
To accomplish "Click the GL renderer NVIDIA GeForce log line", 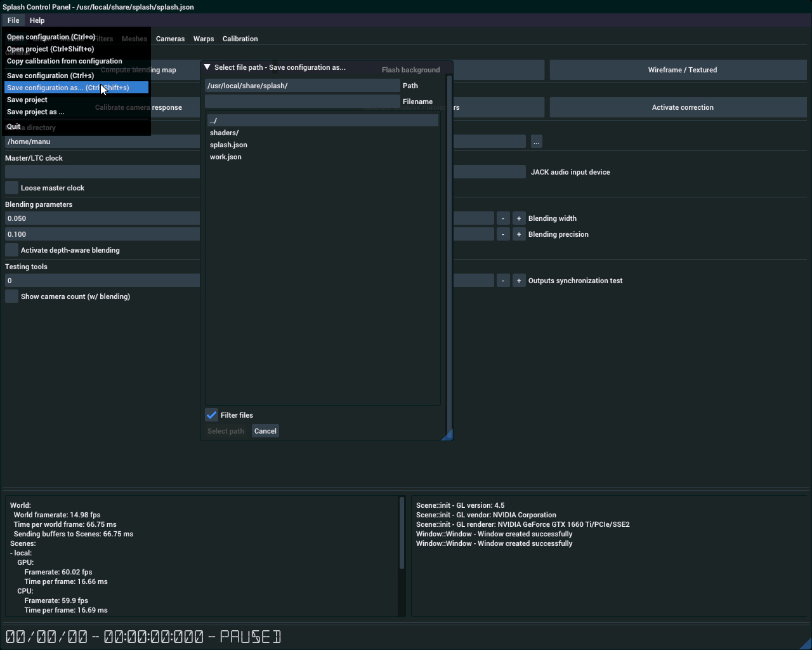I will pos(523,524).
